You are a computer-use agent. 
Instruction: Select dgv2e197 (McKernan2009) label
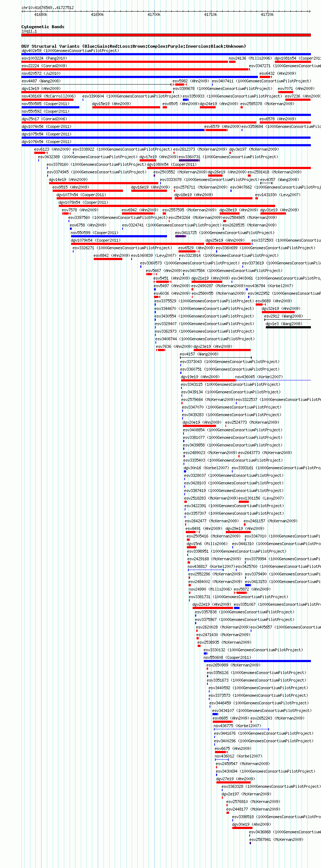[246, 794]
